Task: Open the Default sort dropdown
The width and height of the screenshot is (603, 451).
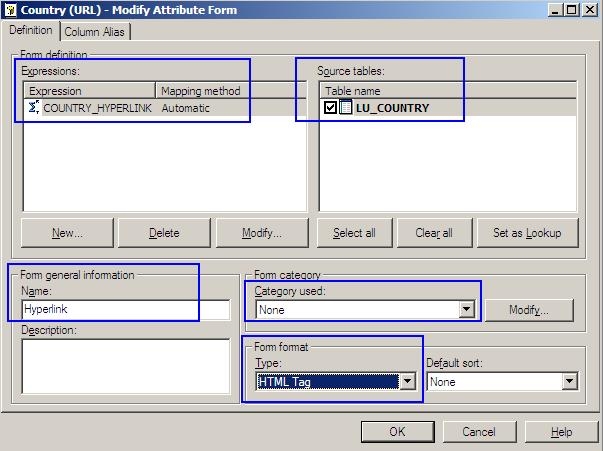Action: (569, 382)
